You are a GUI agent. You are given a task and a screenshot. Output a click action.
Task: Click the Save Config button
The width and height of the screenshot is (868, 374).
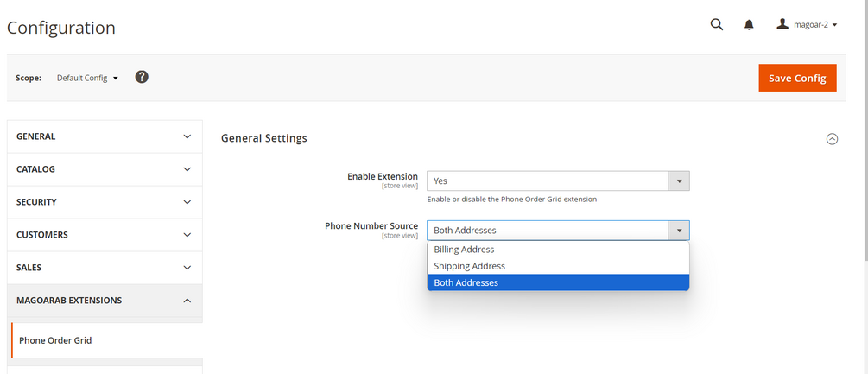coord(797,78)
